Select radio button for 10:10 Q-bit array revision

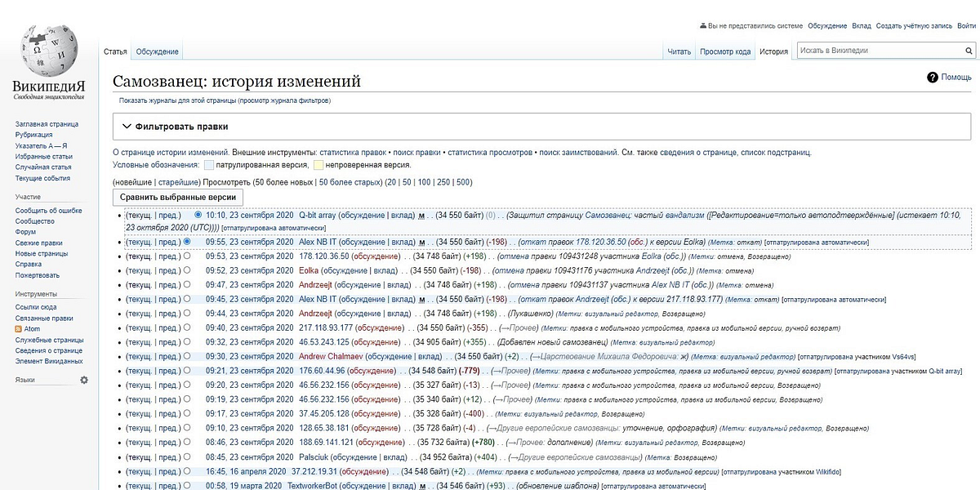tap(198, 215)
